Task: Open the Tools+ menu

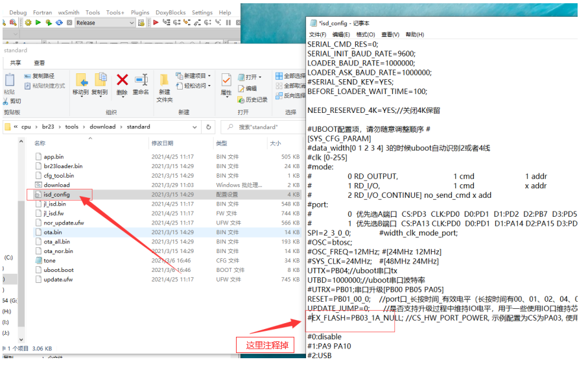Action: [x=115, y=12]
